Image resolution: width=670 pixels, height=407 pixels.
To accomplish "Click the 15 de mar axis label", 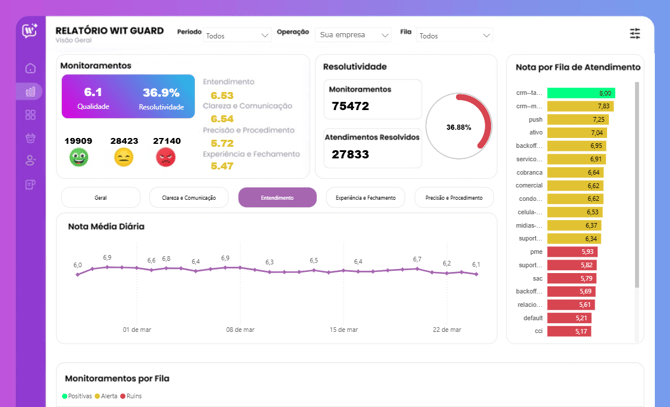I will (x=344, y=330).
